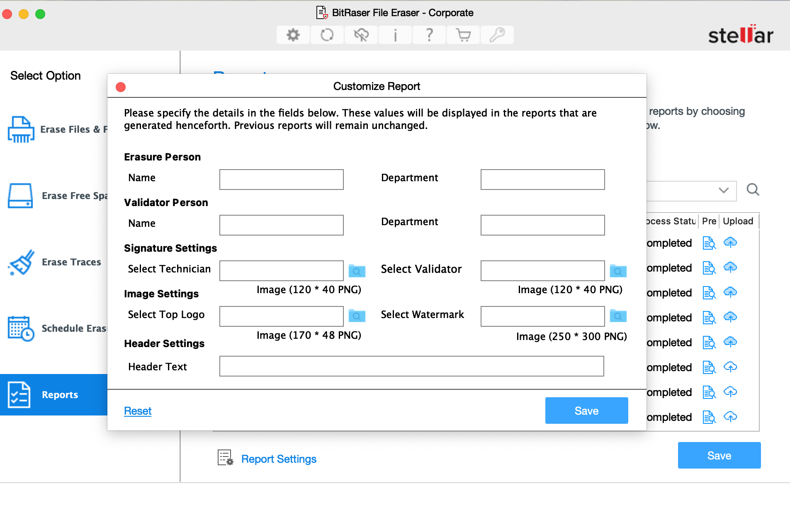Click Select Watermark path field
790x532 pixels.
tap(543, 316)
